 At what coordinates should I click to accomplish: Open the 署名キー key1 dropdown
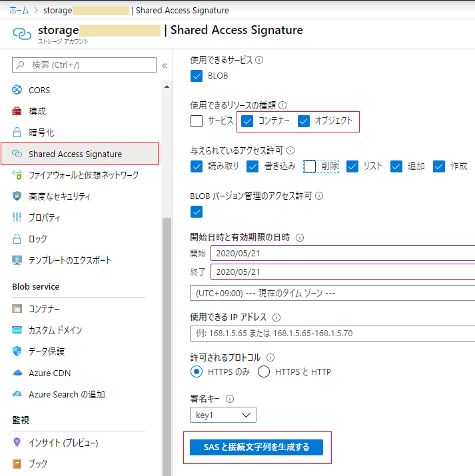click(x=223, y=415)
